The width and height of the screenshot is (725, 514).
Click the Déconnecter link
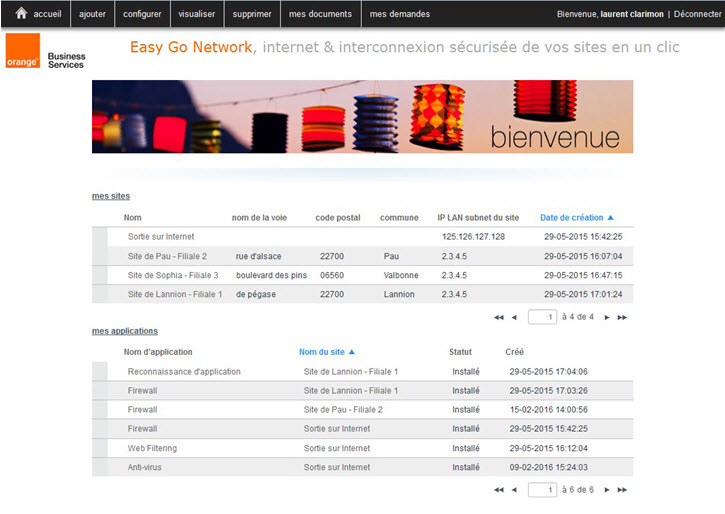click(697, 14)
